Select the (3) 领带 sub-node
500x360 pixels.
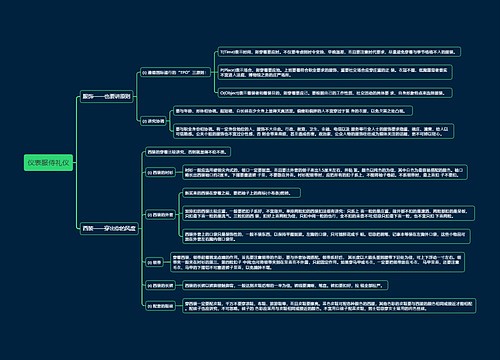pyautogui.click(x=154, y=262)
